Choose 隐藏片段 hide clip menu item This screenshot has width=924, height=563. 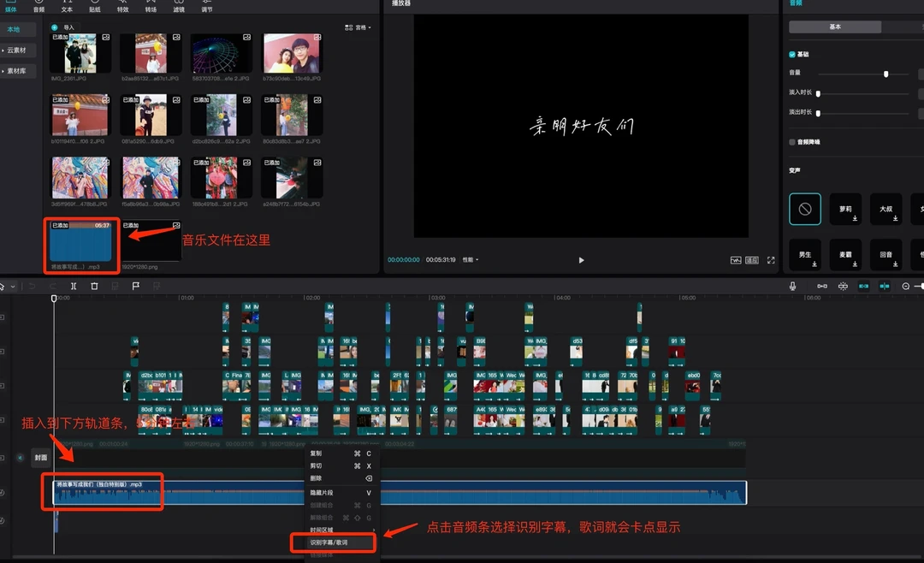click(x=341, y=493)
